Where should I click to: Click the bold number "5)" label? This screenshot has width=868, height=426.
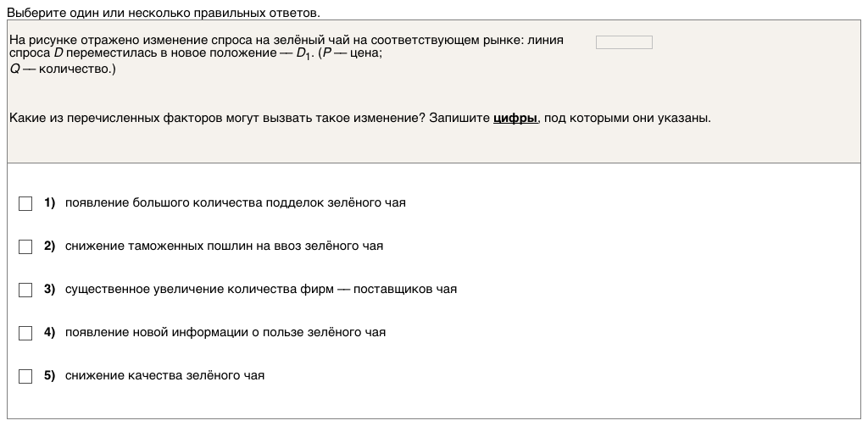pyautogui.click(x=49, y=376)
